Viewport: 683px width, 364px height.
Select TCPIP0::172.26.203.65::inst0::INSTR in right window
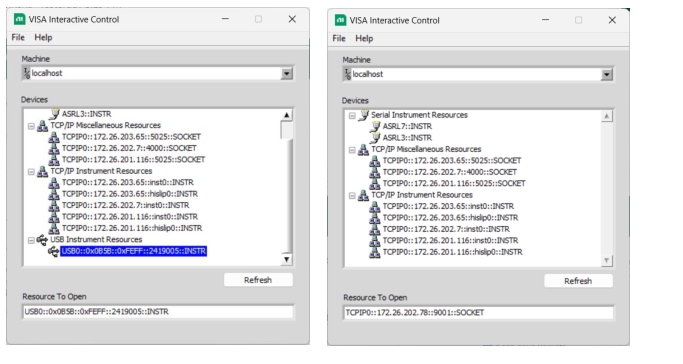(x=448, y=206)
